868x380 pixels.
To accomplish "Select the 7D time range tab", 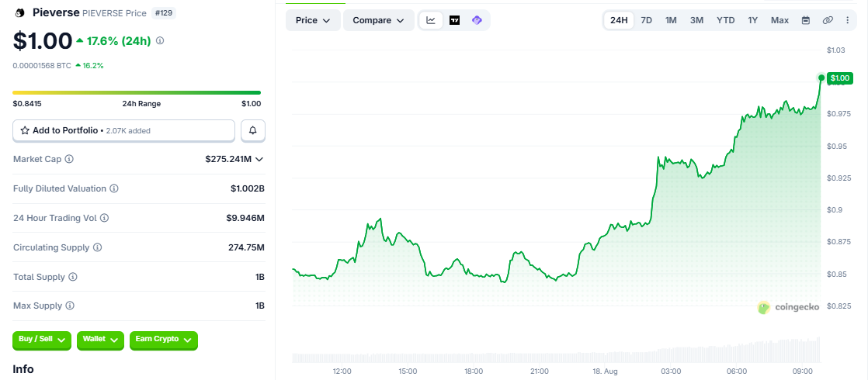I will point(646,20).
